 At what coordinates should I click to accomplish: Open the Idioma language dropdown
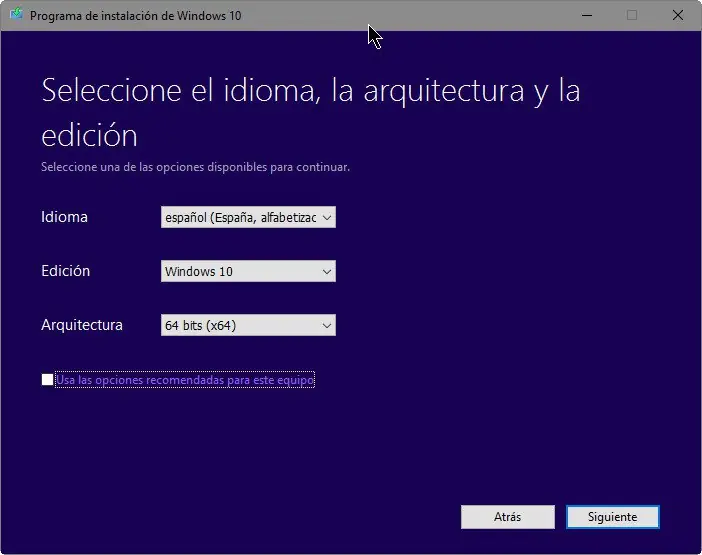[248, 218]
